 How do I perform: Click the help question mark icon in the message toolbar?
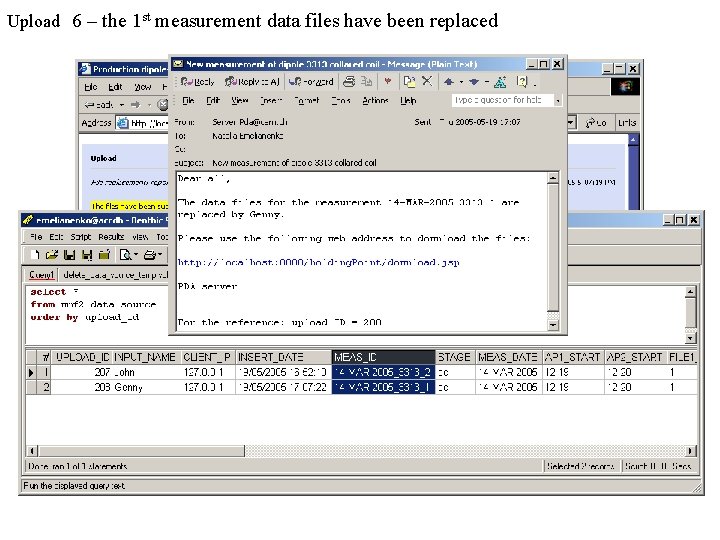click(x=522, y=82)
